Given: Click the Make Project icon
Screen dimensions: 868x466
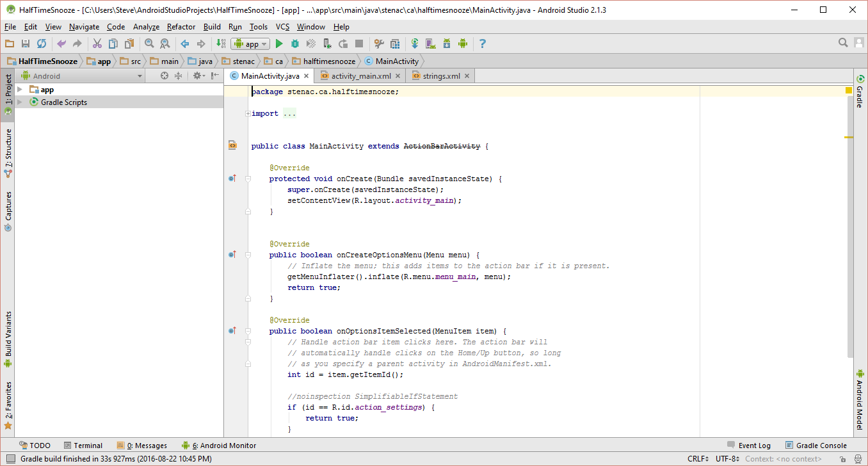Looking at the screenshot, I should (221, 44).
